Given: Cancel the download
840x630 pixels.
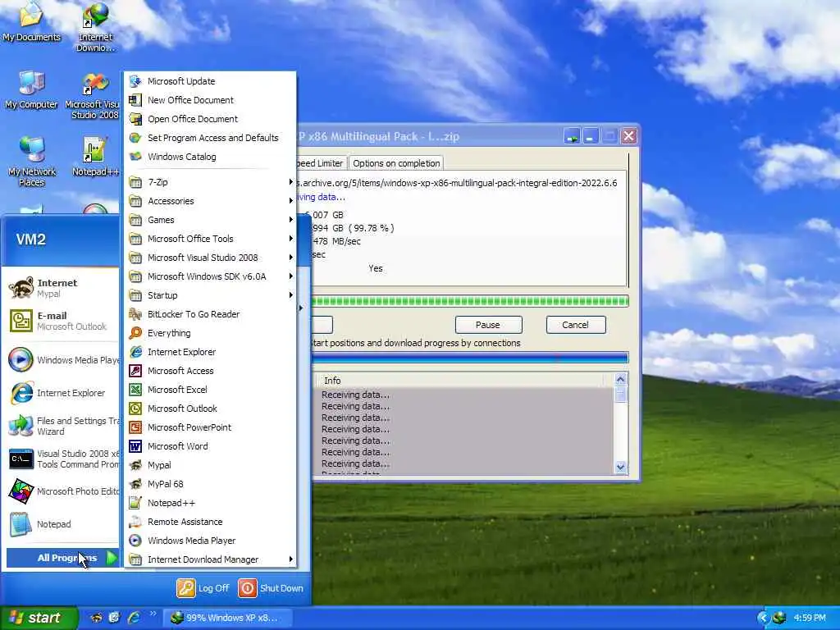Looking at the screenshot, I should pyautogui.click(x=575, y=325).
